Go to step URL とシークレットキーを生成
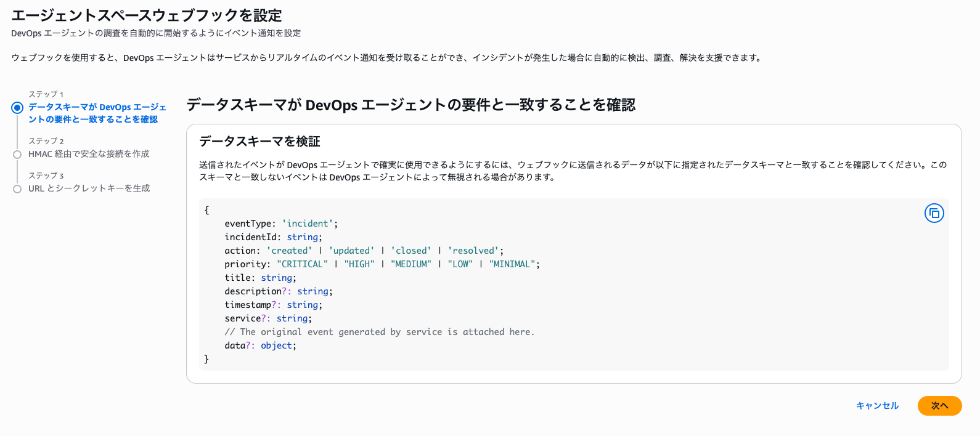The image size is (980, 436). 89,188
